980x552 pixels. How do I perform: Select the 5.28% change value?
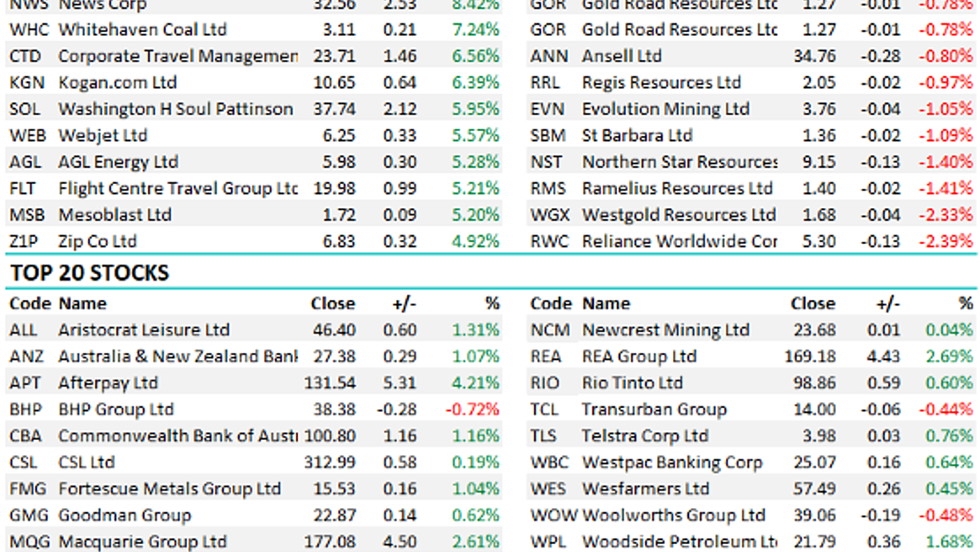pyautogui.click(x=475, y=162)
